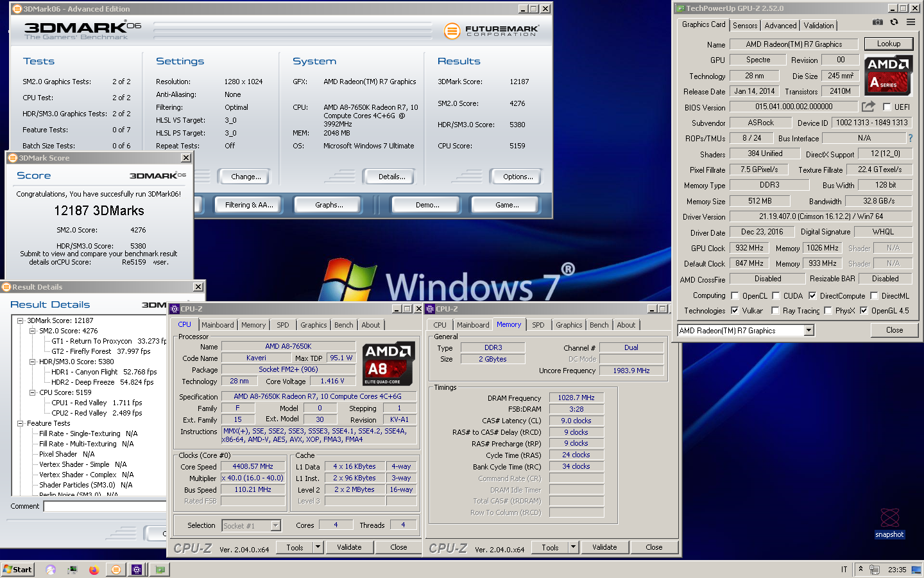This screenshot has width=924, height=578.
Task: Collapse the HDR/SM3.0 Score: 5380 node
Action: (x=32, y=362)
